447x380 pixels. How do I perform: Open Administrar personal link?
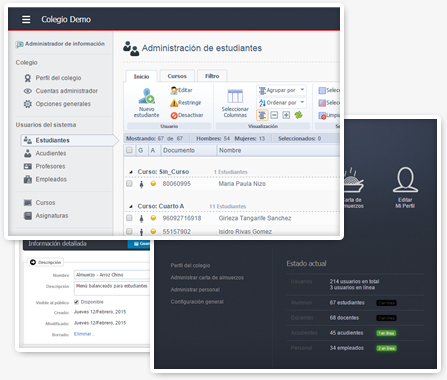[x=195, y=290]
